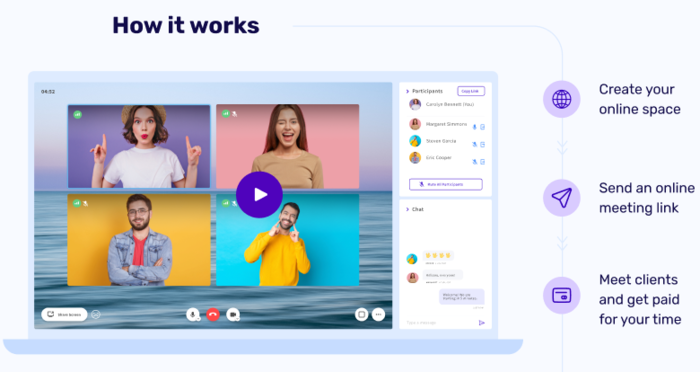The width and height of the screenshot is (700, 372).
Task: Click the globe icon for online space
Action: [x=562, y=99]
